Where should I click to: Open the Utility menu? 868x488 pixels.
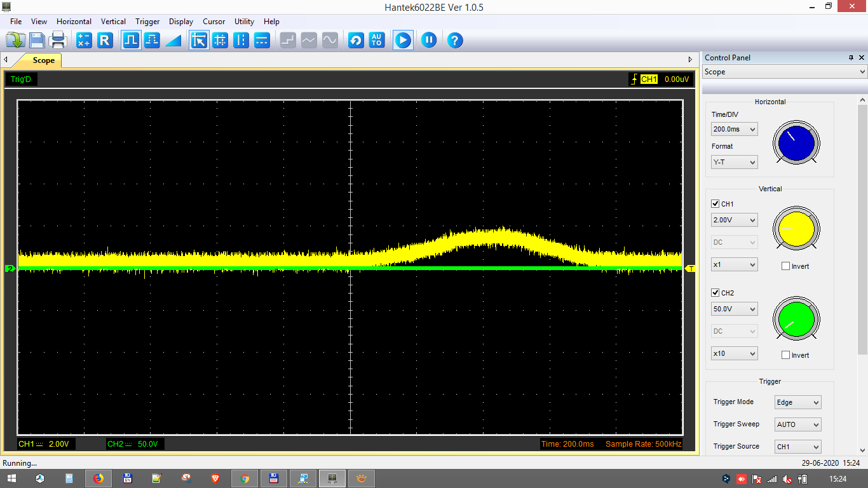tap(244, 22)
